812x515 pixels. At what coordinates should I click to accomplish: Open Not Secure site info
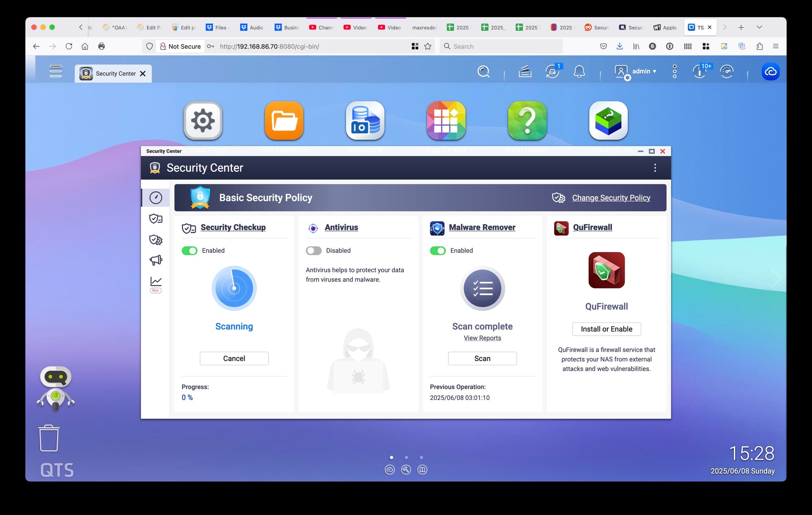[180, 47]
